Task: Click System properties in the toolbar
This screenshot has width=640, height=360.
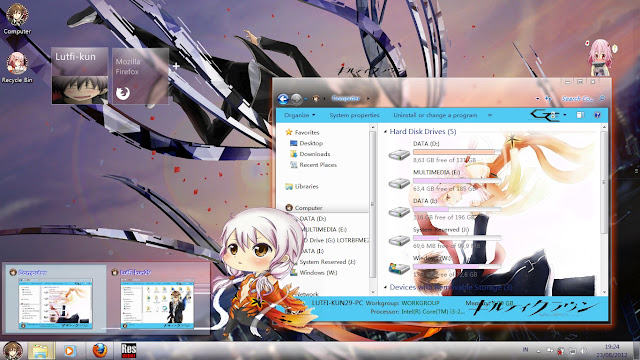Action: point(354,115)
